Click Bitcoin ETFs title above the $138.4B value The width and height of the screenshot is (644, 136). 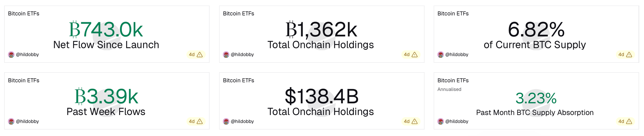click(x=238, y=81)
